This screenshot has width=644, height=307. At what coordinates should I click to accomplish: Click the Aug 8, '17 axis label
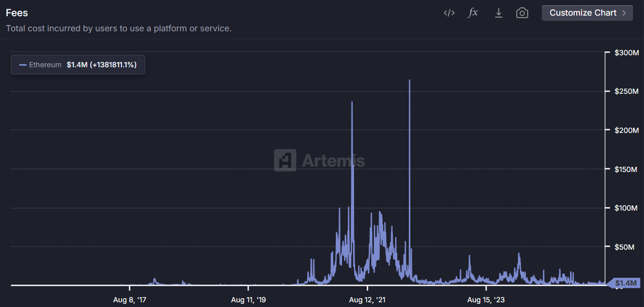129,300
